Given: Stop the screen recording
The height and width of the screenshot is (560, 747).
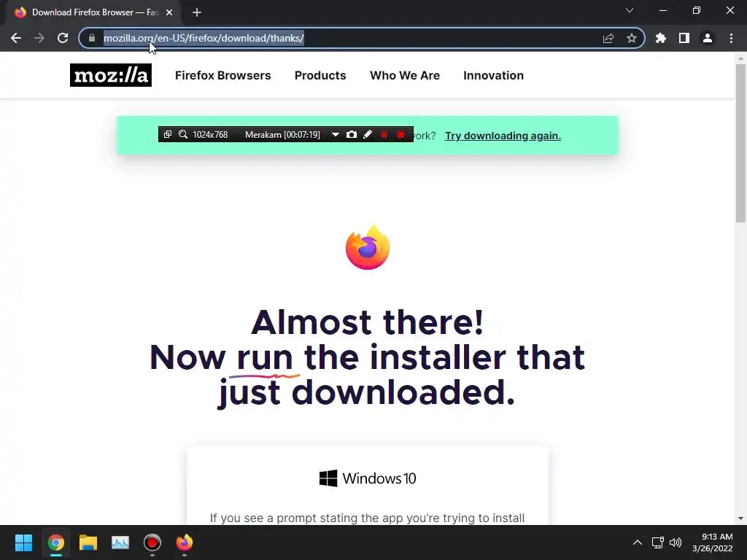Looking at the screenshot, I should click(400, 135).
